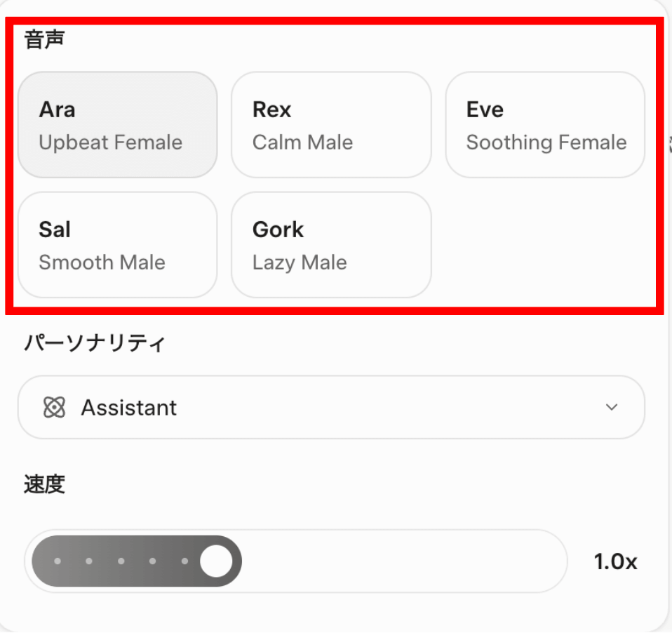Click the 音声 section heading
The width and height of the screenshot is (672, 633).
tap(44, 40)
